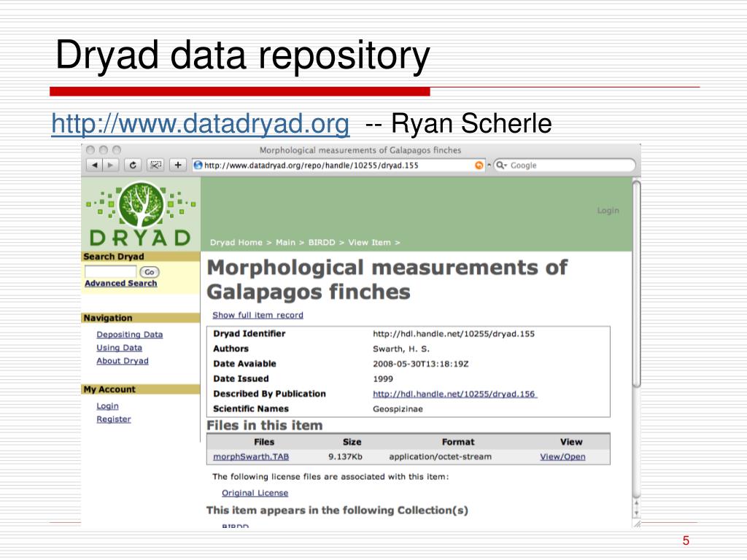Click the globe site icon in address bar
Viewport: 747px width, 560px height.
tap(198, 166)
